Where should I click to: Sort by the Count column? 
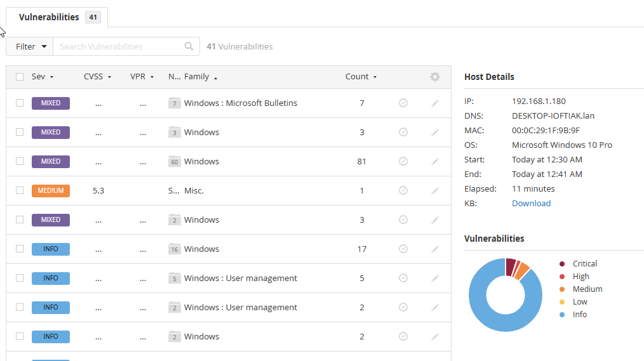point(361,77)
